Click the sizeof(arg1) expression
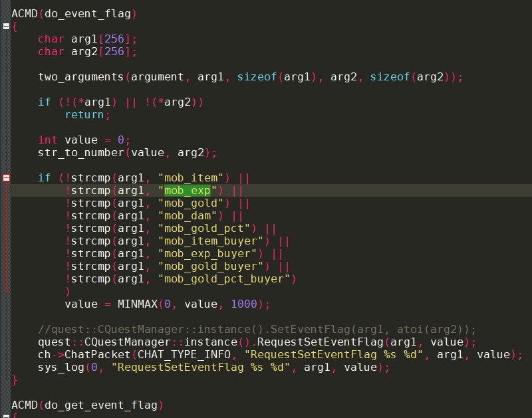532x418 pixels. (277, 77)
